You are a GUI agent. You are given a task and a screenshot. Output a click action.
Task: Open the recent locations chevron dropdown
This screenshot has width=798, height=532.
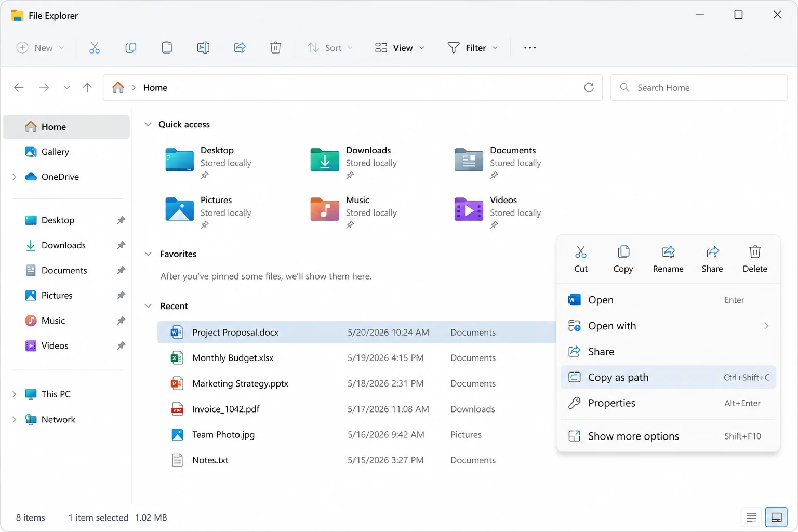pos(66,87)
